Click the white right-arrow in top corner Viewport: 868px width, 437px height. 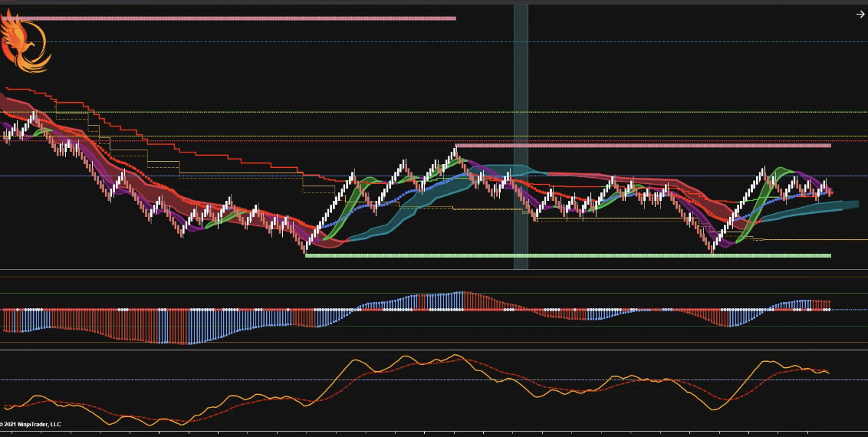[x=860, y=14]
